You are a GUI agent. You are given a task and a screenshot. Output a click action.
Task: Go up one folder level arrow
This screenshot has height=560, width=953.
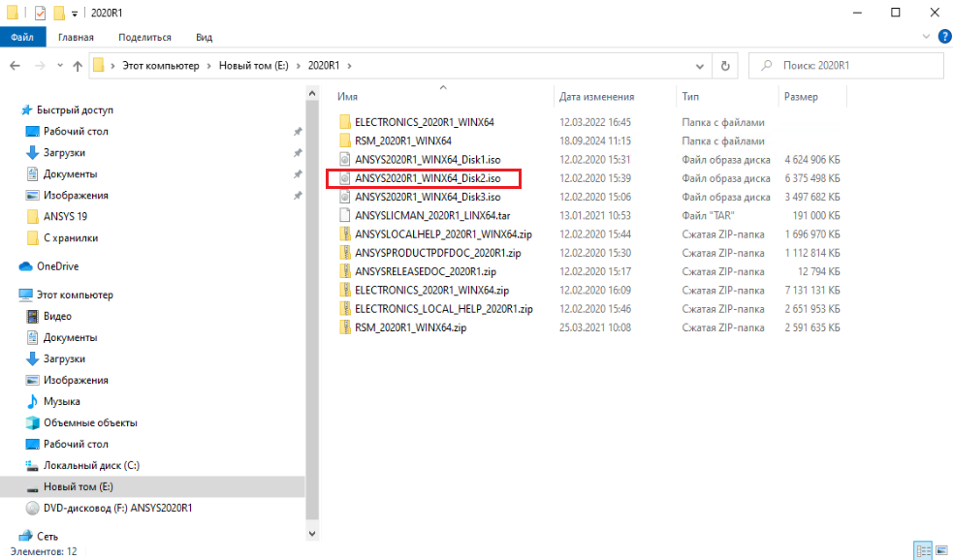click(78, 66)
